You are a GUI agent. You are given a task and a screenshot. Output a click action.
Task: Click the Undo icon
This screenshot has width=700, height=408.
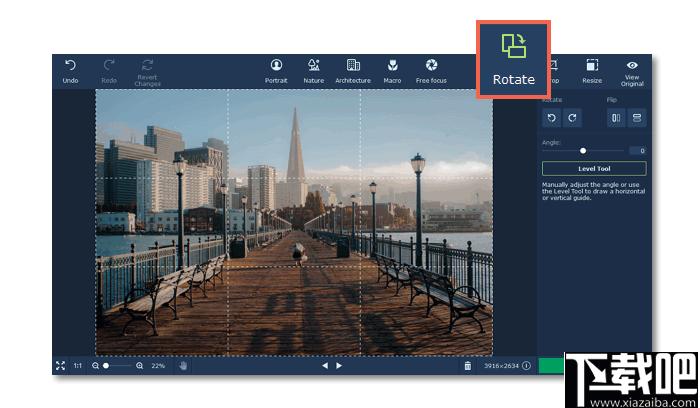70,66
